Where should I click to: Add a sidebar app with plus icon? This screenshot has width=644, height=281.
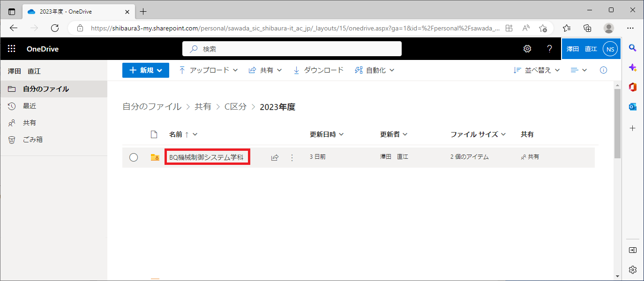633,128
